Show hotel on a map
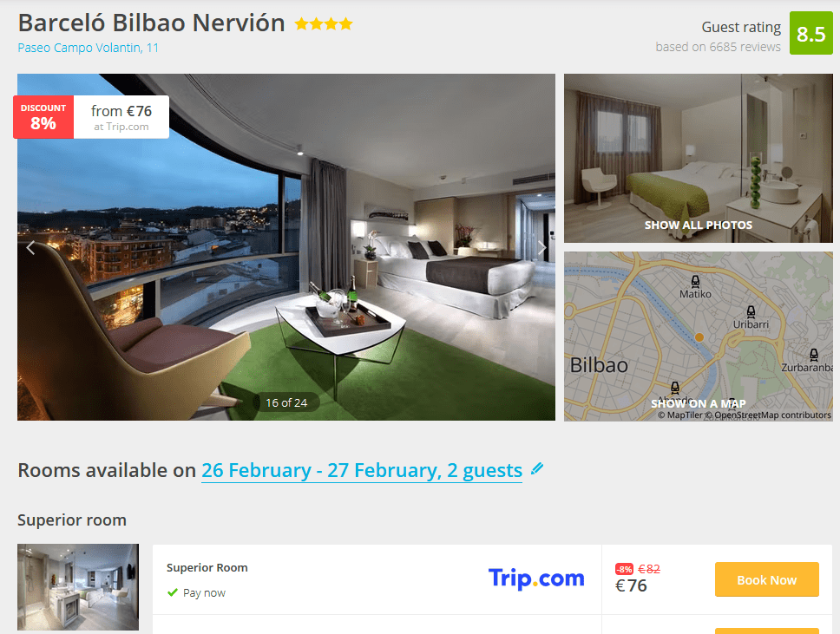The image size is (840, 634). pyautogui.click(x=698, y=404)
